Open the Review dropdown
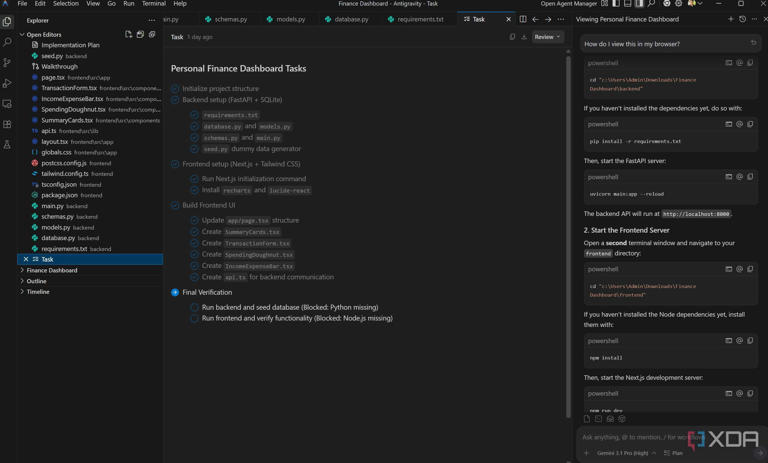768x463 pixels. click(x=547, y=37)
